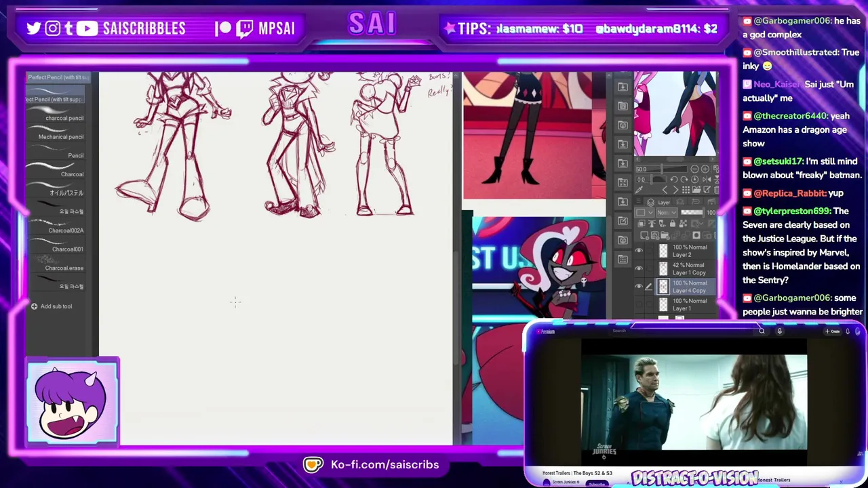The height and width of the screenshot is (488, 868).
Task: Open the Layer palette menu icon
Action: pos(639,201)
